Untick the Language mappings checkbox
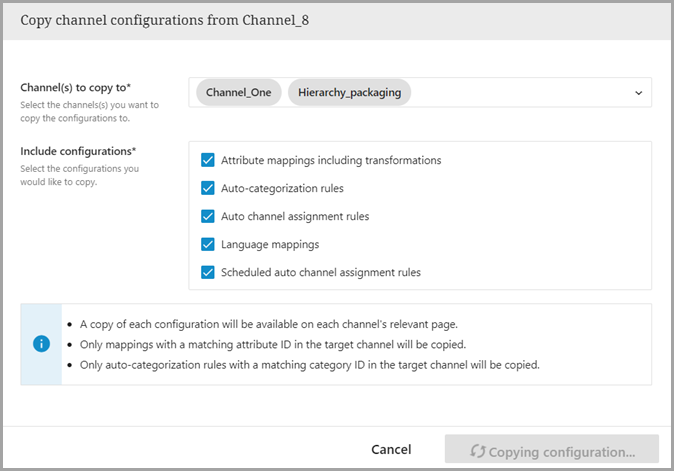This screenshot has height=471, width=674. [x=208, y=244]
